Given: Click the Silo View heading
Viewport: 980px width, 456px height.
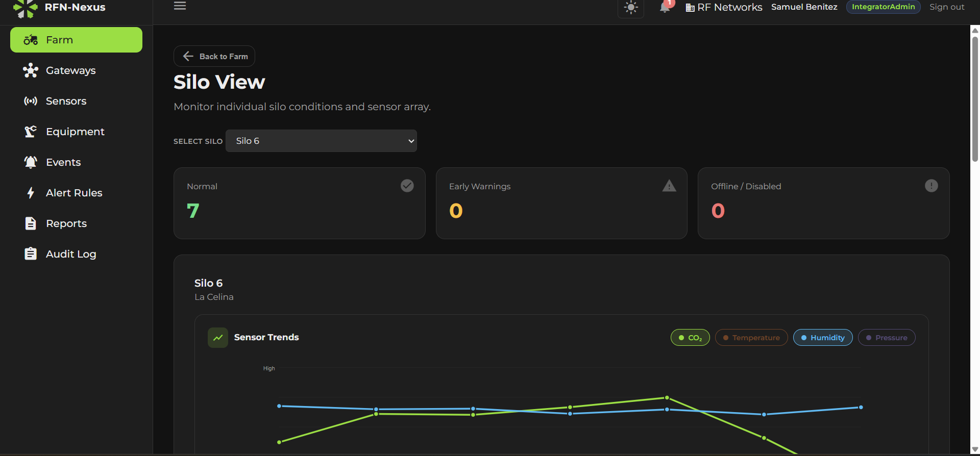Looking at the screenshot, I should pos(219,82).
